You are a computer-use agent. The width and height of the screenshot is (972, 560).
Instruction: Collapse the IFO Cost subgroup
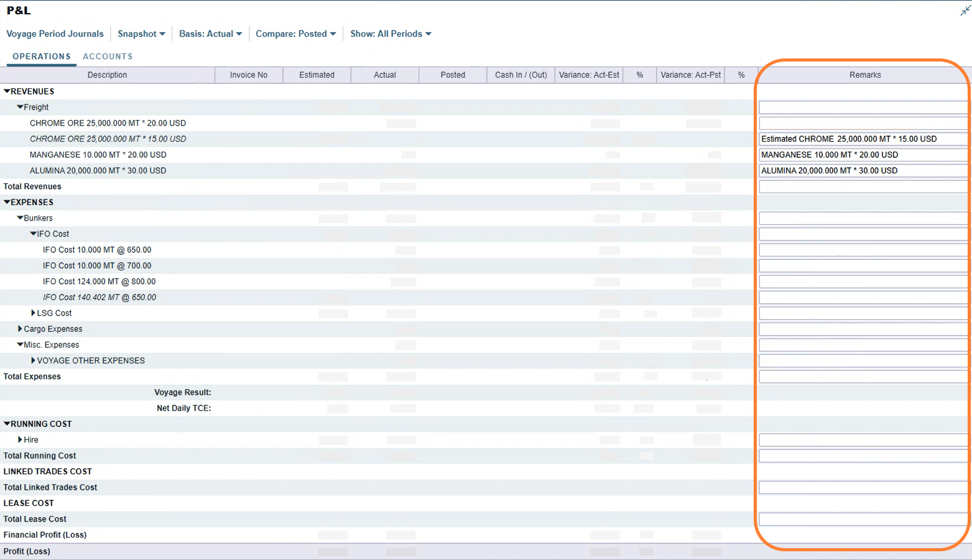(x=34, y=234)
